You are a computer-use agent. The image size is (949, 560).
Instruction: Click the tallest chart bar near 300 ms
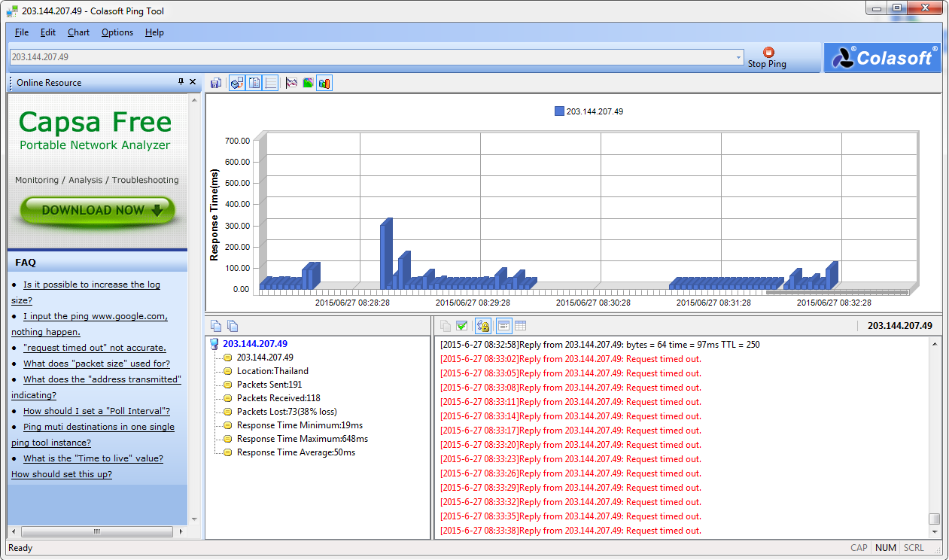tap(385, 254)
